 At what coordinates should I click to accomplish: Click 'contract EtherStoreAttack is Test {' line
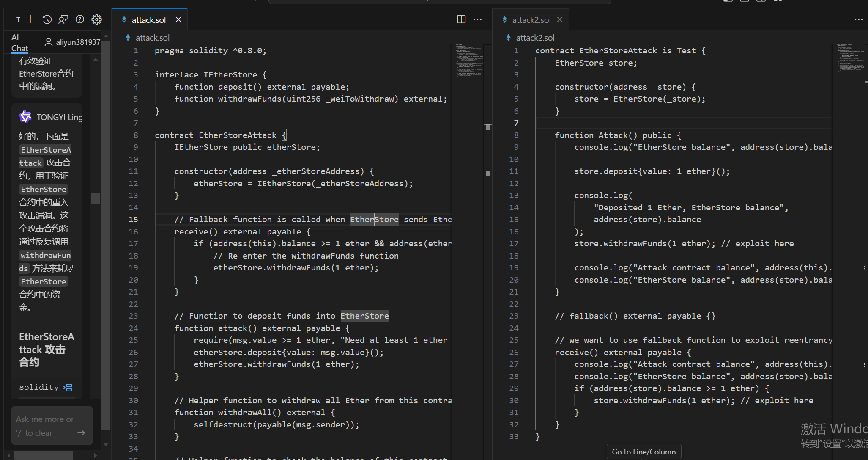click(620, 50)
